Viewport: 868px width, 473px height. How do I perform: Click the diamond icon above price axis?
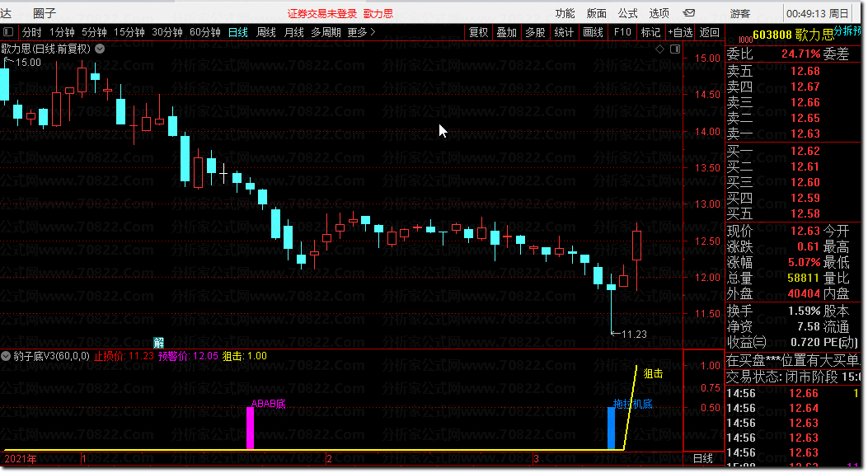pos(659,49)
